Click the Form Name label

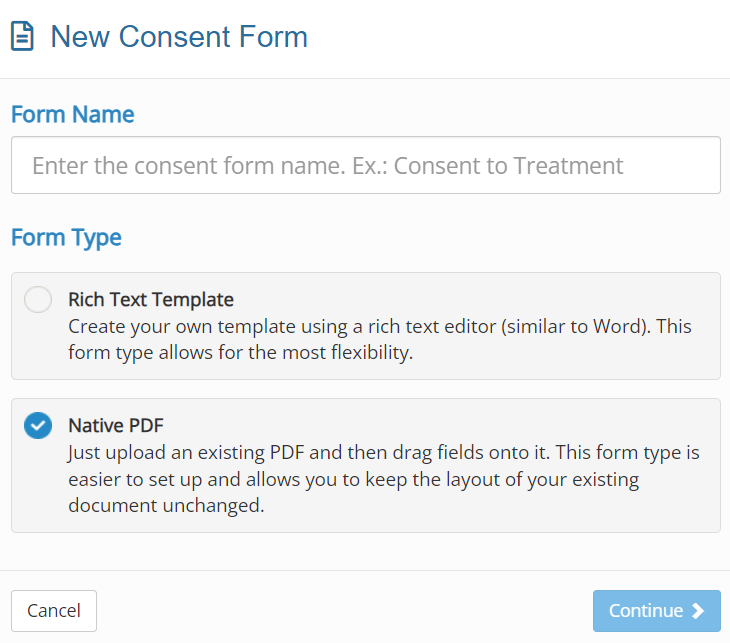click(x=73, y=115)
